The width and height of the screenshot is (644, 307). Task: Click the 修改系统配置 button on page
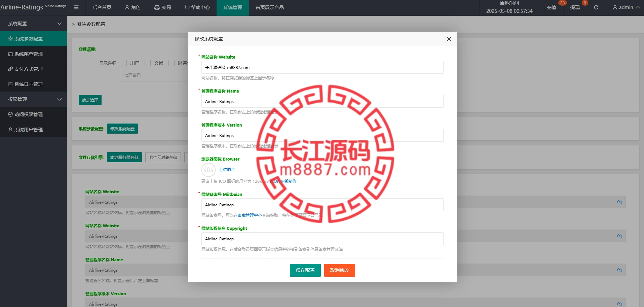pyautogui.click(x=122, y=129)
